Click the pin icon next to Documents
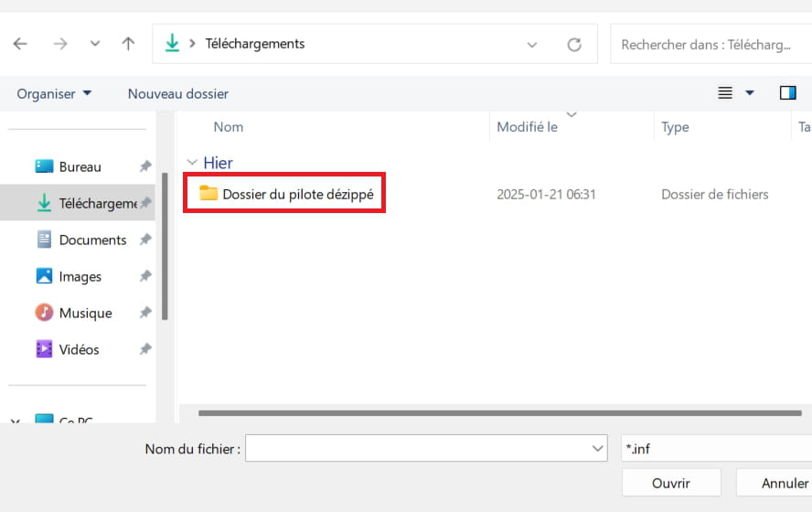 145,240
